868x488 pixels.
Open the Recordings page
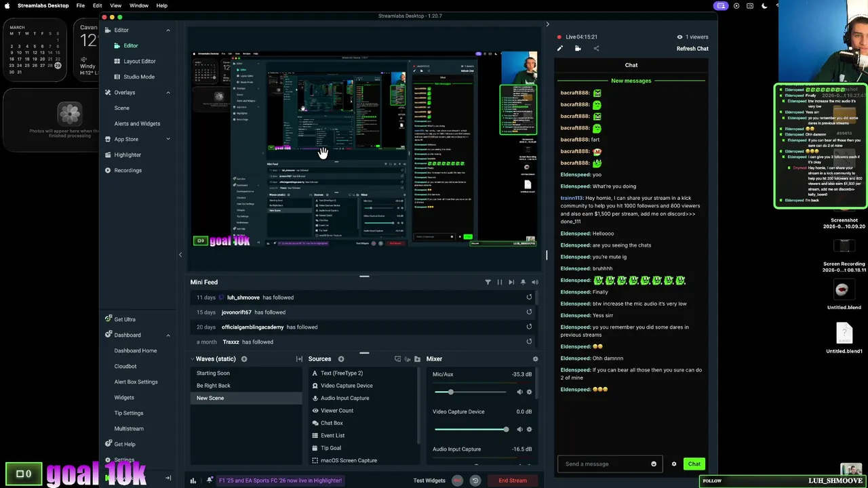(127, 170)
